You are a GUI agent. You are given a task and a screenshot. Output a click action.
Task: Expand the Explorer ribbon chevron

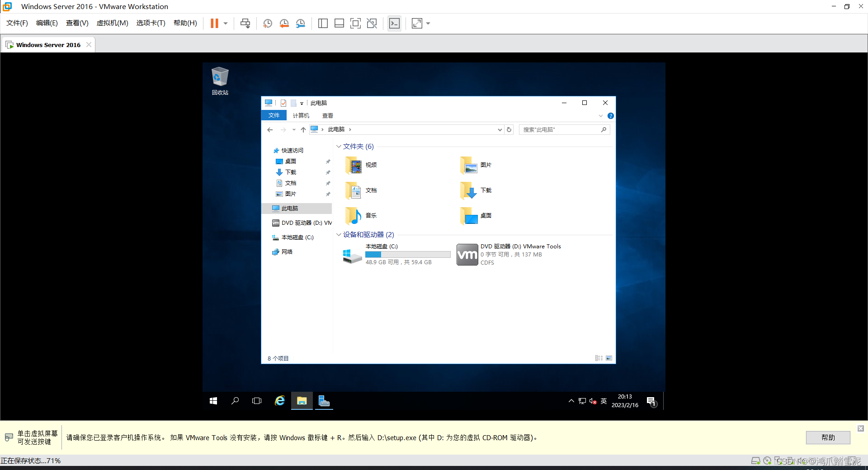(601, 116)
